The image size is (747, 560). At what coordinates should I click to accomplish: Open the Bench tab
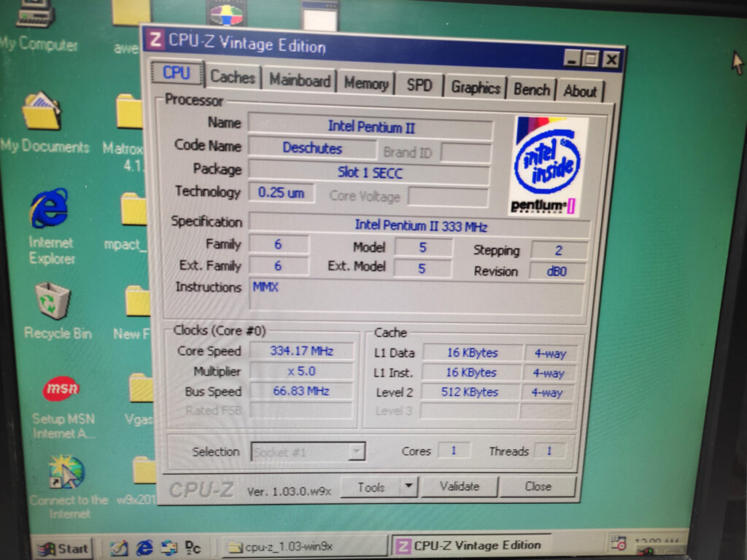531,90
